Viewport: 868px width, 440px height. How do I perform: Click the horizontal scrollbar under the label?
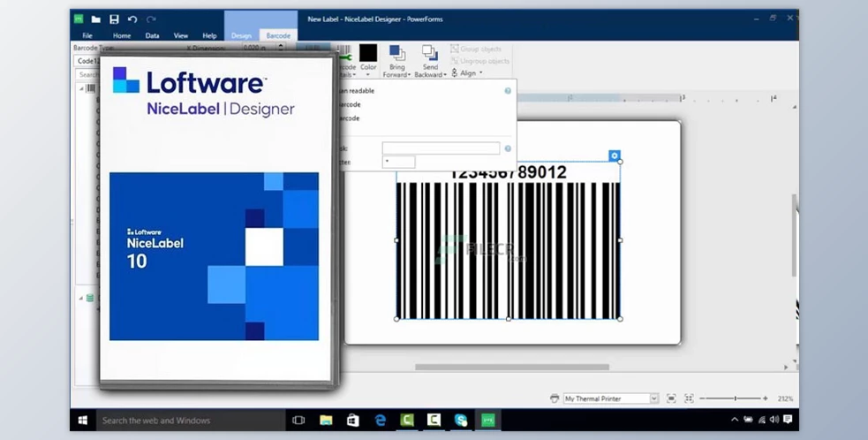click(512, 367)
